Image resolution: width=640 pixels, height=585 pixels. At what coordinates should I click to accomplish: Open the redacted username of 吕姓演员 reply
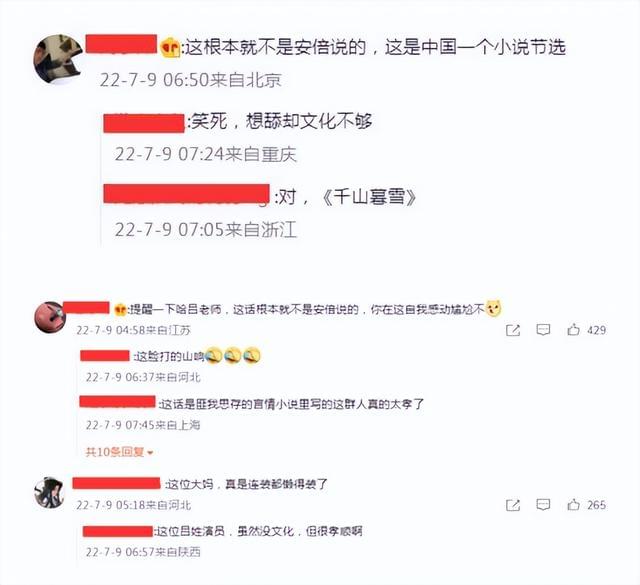click(118, 531)
